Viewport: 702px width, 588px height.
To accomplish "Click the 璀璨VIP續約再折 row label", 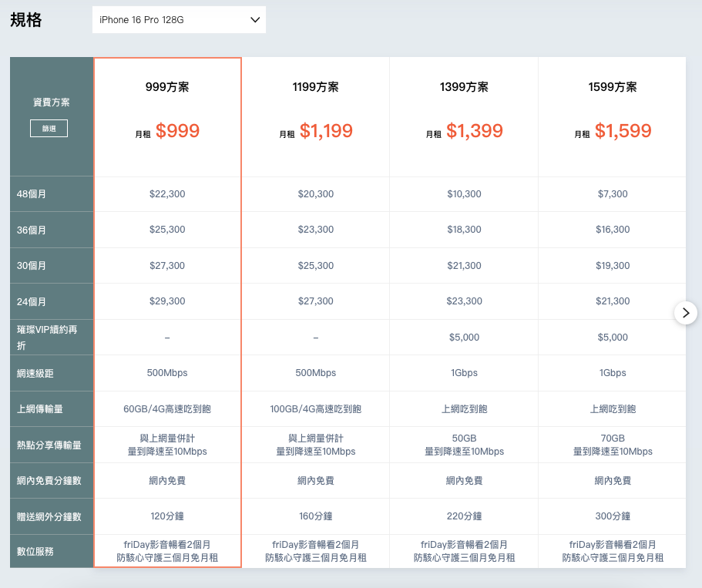I will point(47,338).
